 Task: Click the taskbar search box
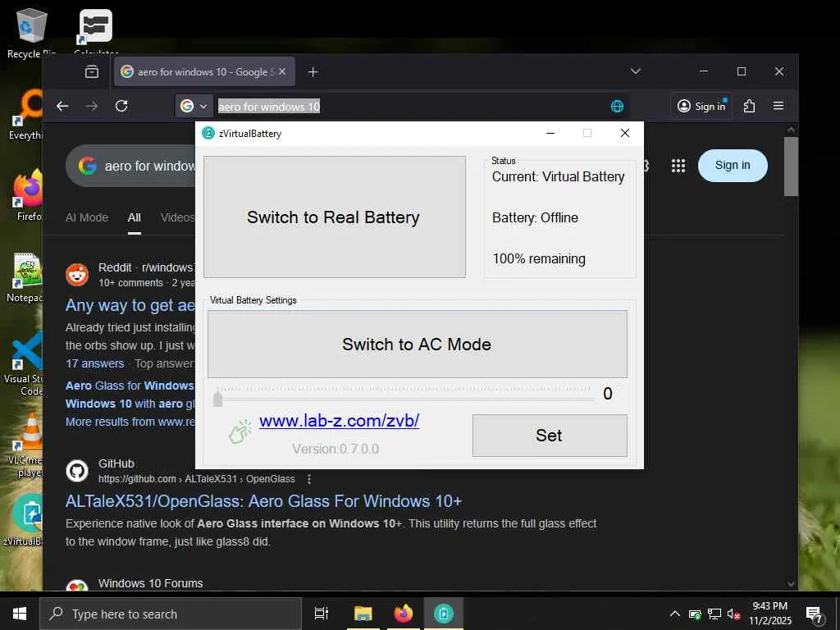click(171, 614)
